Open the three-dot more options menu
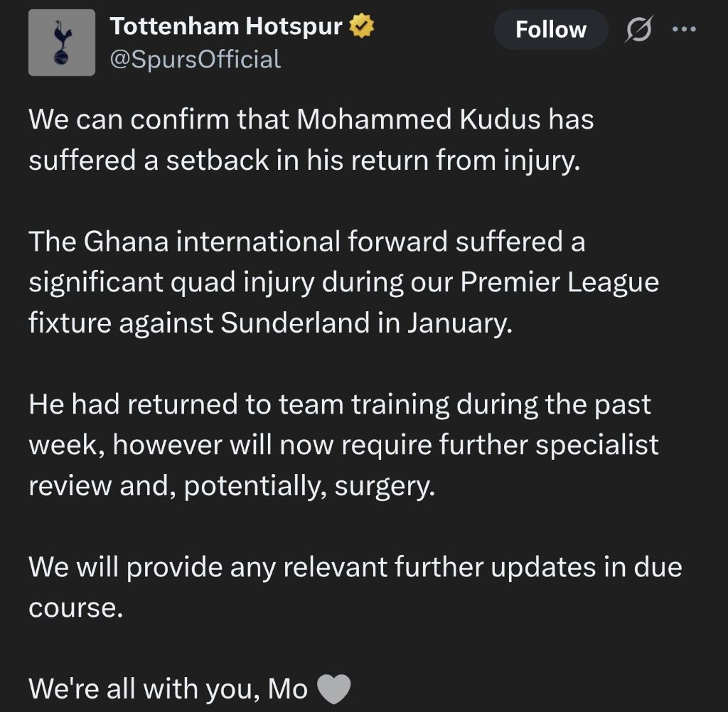Image resolution: width=728 pixels, height=712 pixels. (x=684, y=30)
